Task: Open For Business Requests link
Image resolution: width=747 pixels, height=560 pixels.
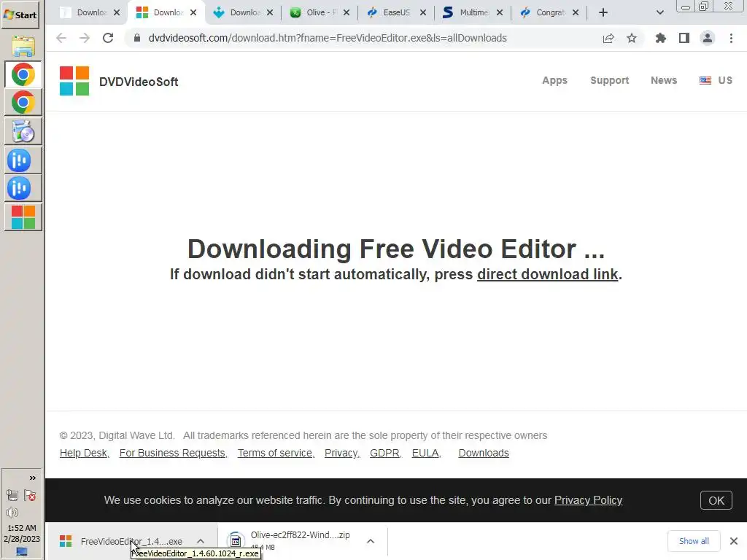Action: pos(172,453)
